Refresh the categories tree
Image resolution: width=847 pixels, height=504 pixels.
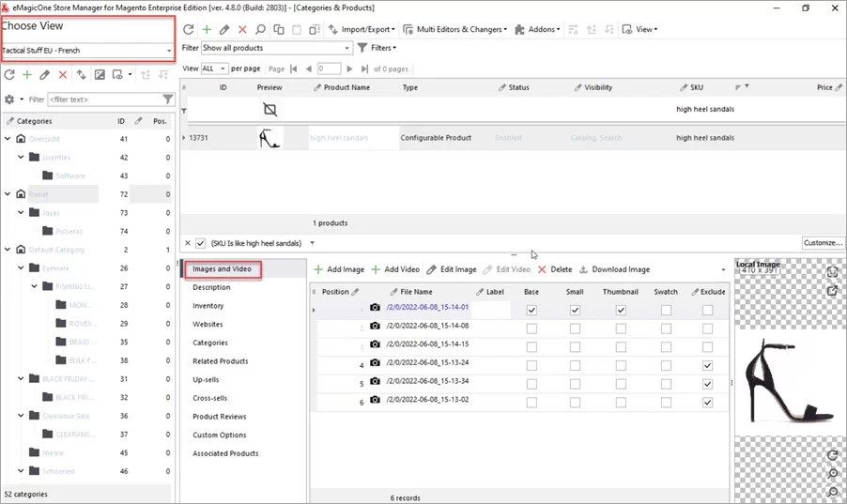(9, 74)
